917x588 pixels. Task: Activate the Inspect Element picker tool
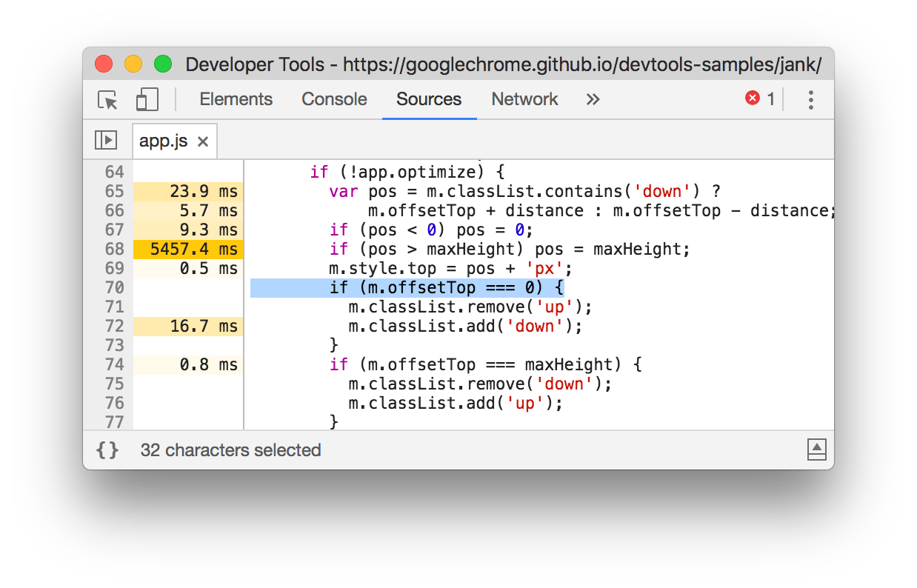(x=106, y=99)
